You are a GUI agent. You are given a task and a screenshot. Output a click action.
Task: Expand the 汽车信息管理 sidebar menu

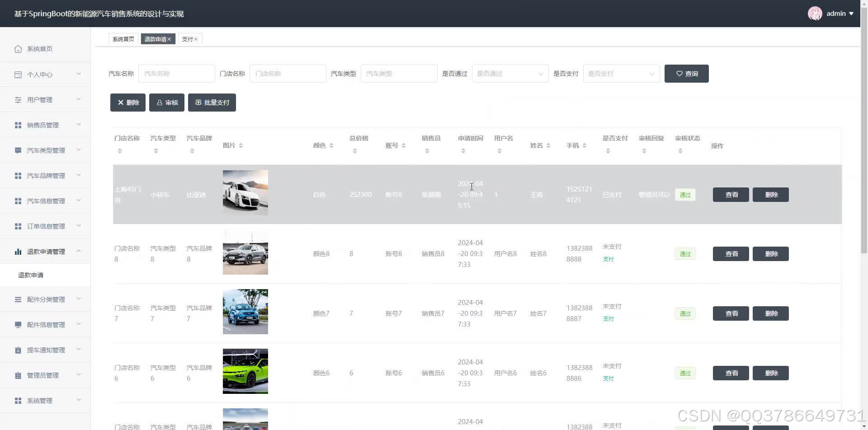pyautogui.click(x=79, y=201)
